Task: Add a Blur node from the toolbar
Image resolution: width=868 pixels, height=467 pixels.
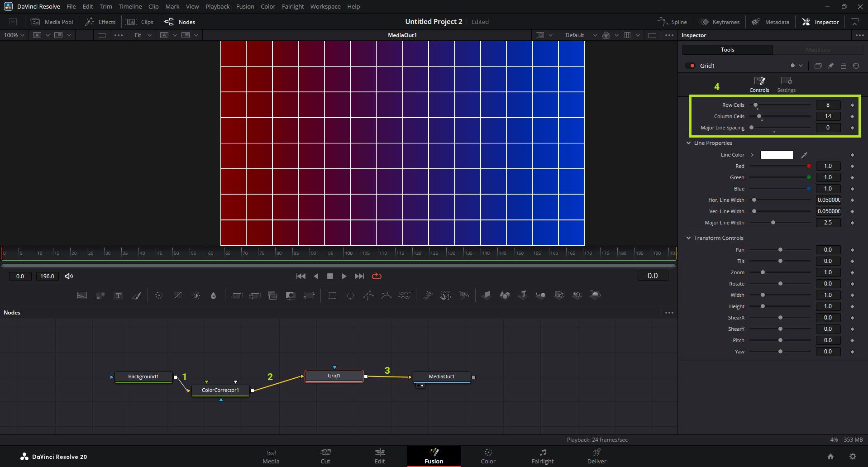Action: [213, 295]
